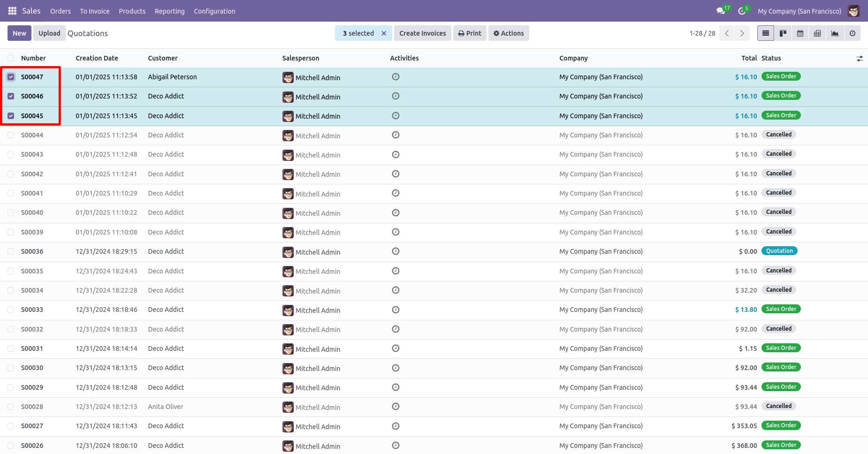Click the activity clock for S00033
This screenshot has width=868, height=454.
coord(396,310)
